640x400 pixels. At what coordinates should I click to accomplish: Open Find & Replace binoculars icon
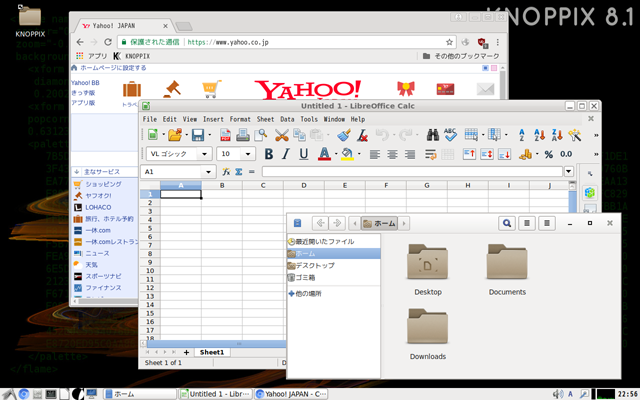click(x=433, y=135)
